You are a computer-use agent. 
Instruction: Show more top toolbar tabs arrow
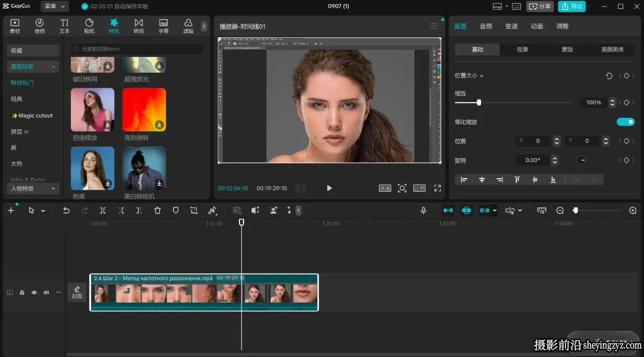204,26
